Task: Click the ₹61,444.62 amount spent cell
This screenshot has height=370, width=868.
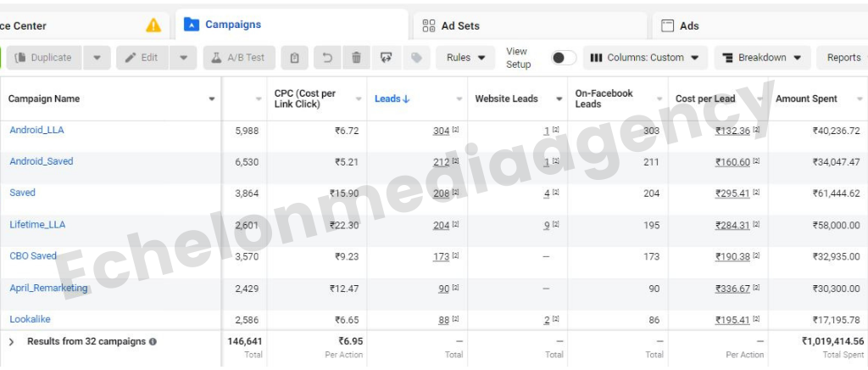Action: click(837, 193)
